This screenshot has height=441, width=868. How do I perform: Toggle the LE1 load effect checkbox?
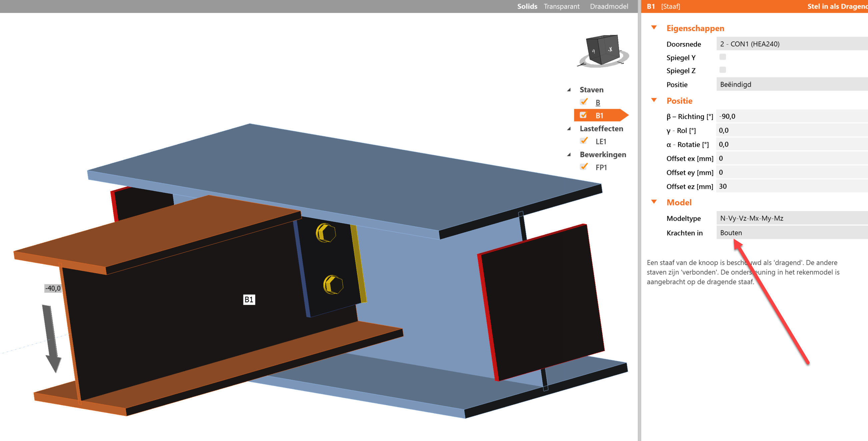point(584,141)
